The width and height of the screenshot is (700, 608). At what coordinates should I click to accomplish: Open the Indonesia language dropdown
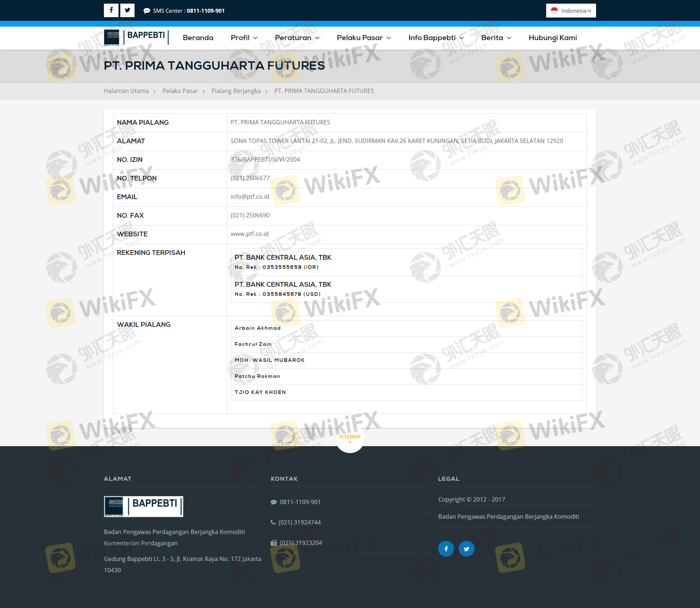tap(571, 11)
